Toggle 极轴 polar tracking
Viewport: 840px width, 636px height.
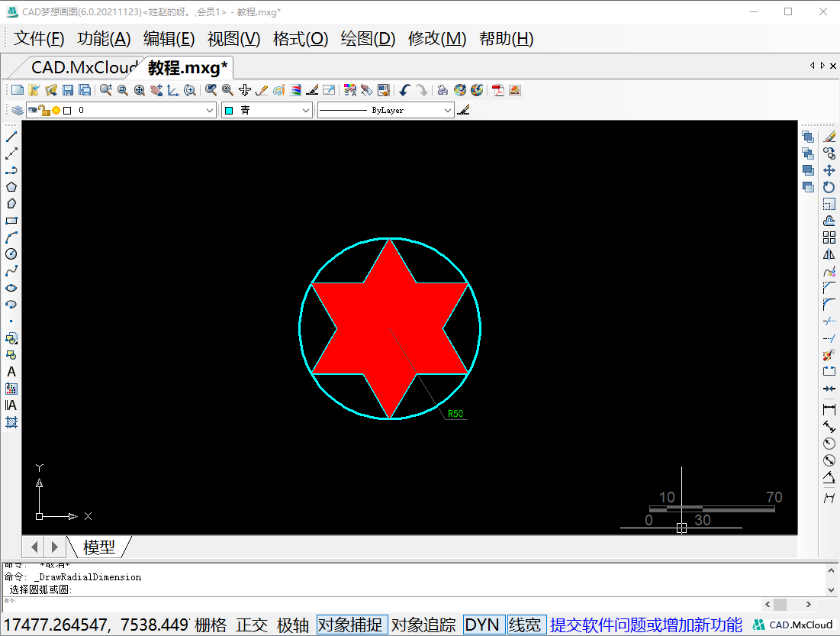point(293,625)
